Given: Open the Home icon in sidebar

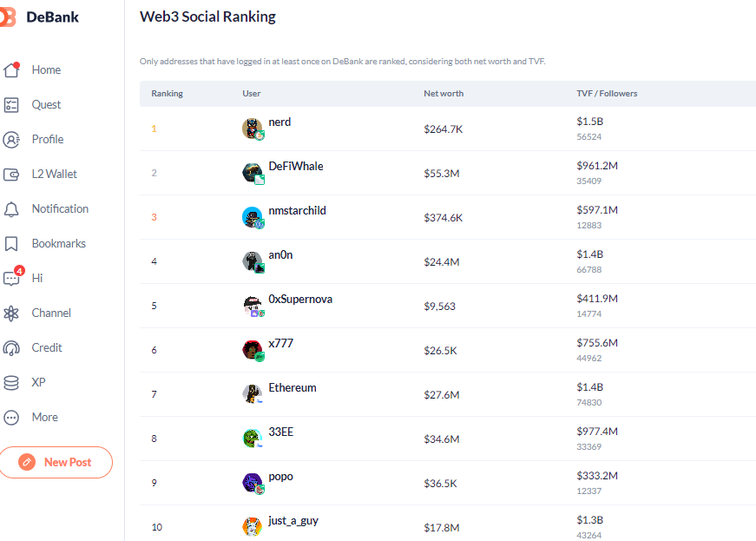Looking at the screenshot, I should pos(11,70).
